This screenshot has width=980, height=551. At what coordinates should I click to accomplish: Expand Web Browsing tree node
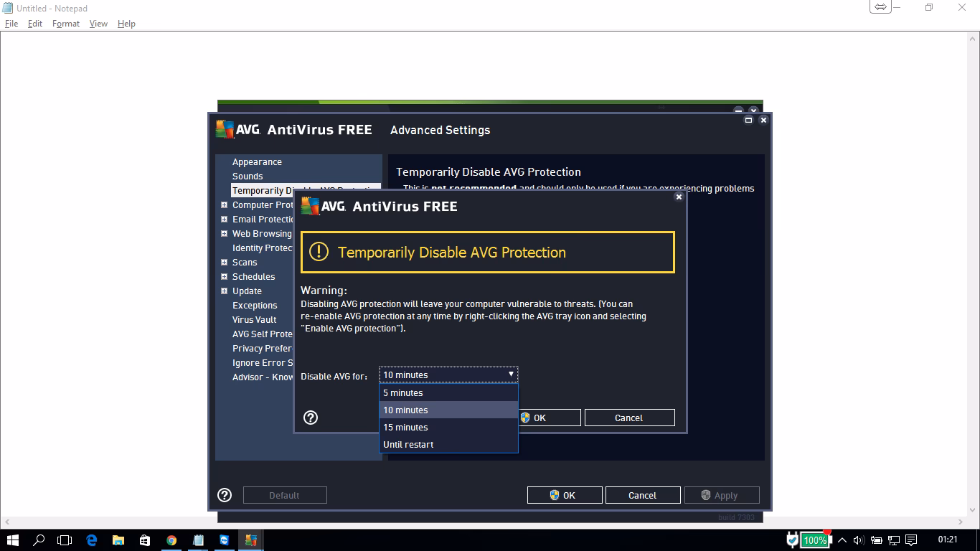click(x=224, y=234)
